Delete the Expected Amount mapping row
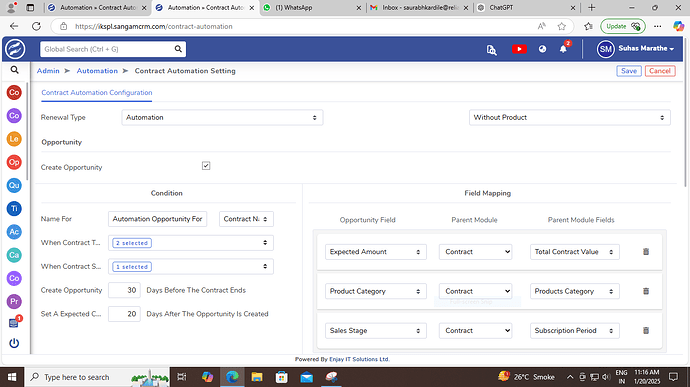This screenshot has width=690, height=387. pyautogui.click(x=646, y=251)
